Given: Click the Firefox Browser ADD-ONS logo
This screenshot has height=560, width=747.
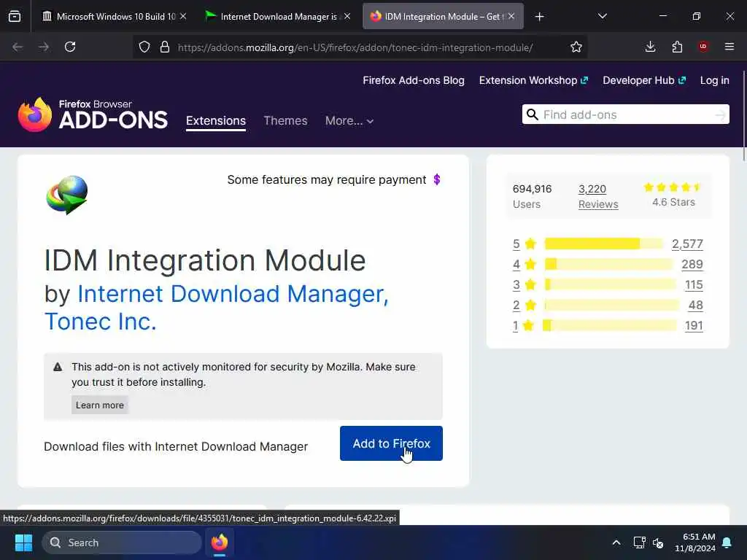Looking at the screenshot, I should [93, 114].
